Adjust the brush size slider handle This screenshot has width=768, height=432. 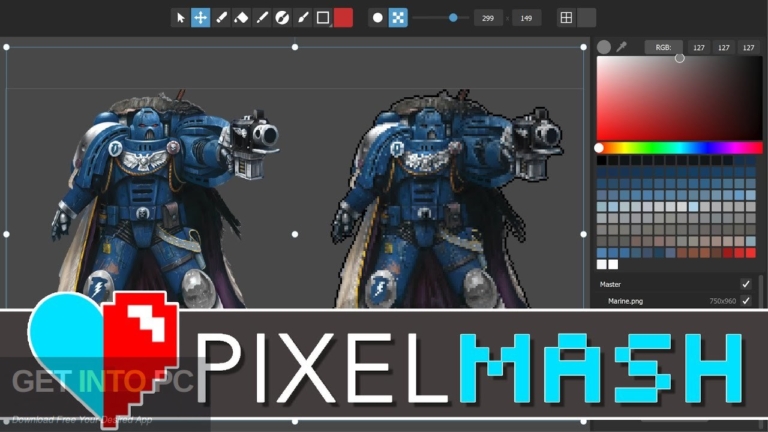453,18
